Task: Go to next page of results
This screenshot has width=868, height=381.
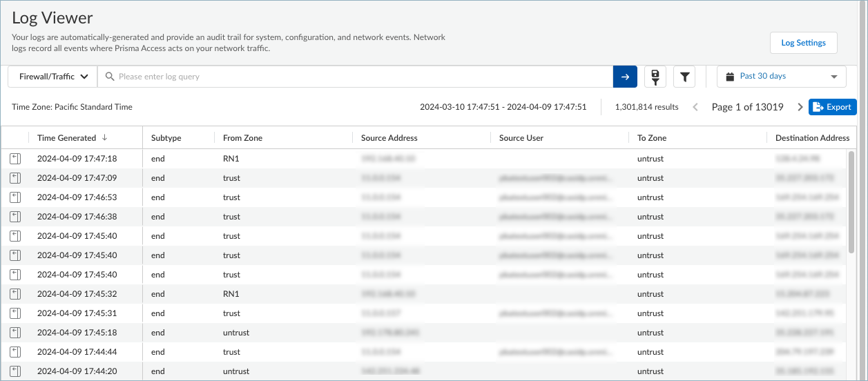Action: [x=800, y=107]
